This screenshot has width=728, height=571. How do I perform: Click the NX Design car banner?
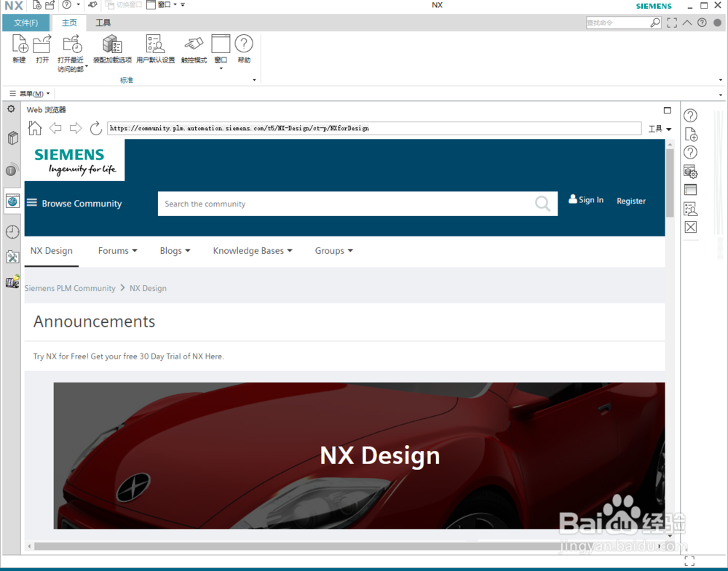[x=360, y=455]
